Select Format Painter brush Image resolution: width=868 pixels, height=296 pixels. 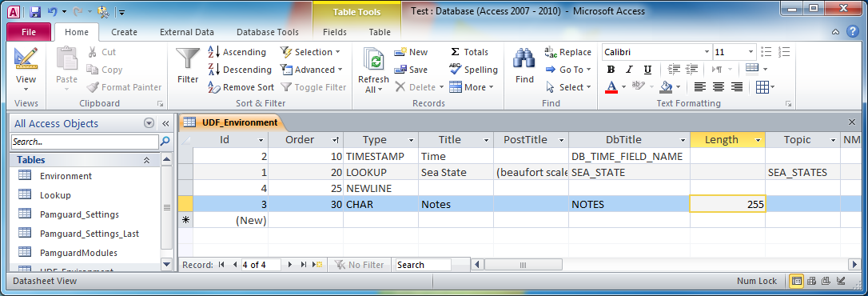[124, 87]
